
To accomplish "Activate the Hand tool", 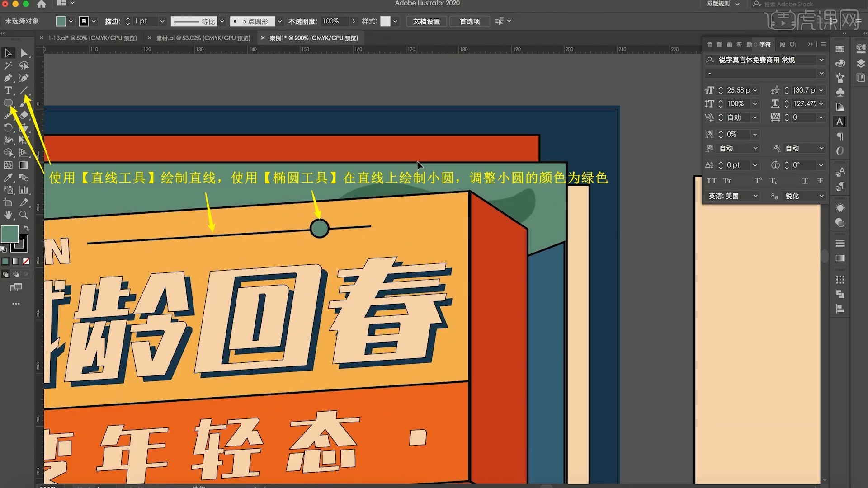I will [8, 215].
